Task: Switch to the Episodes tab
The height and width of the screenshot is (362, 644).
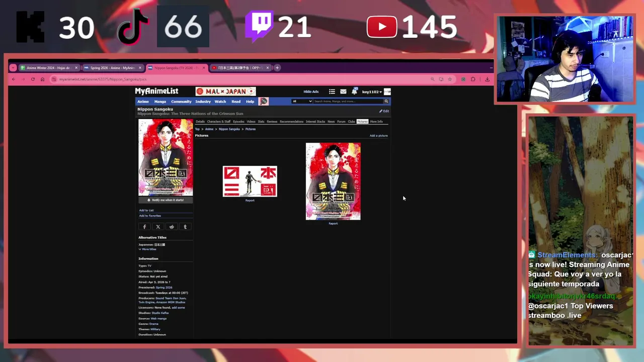Action: pos(238,122)
